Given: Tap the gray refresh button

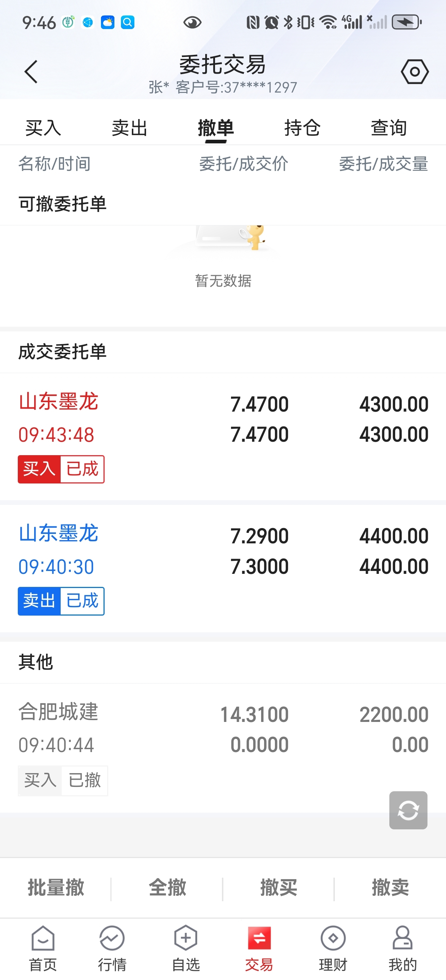Looking at the screenshot, I should 408,810.
